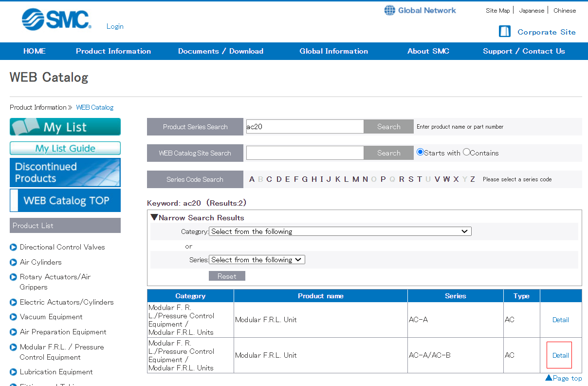Image resolution: width=588 pixels, height=386 pixels.
Task: Select series code letter A
Action: point(252,179)
